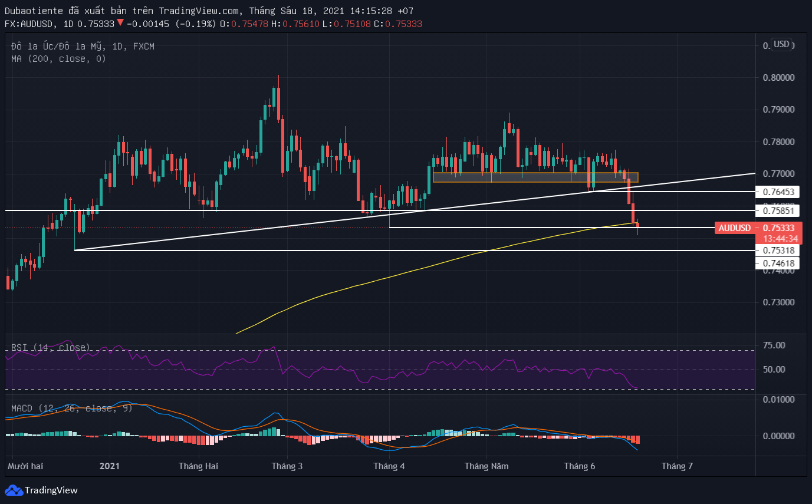Click the 13:44:34 candle countdown timer

(780, 239)
